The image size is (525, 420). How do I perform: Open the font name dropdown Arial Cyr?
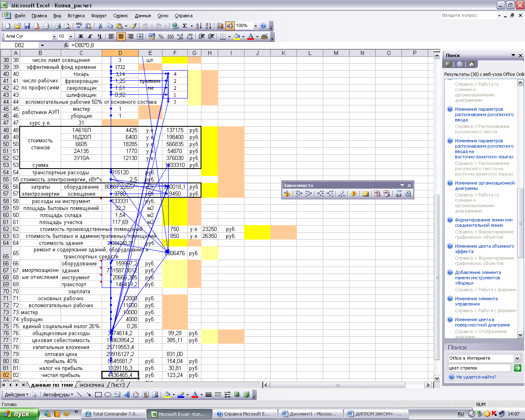(x=54, y=37)
